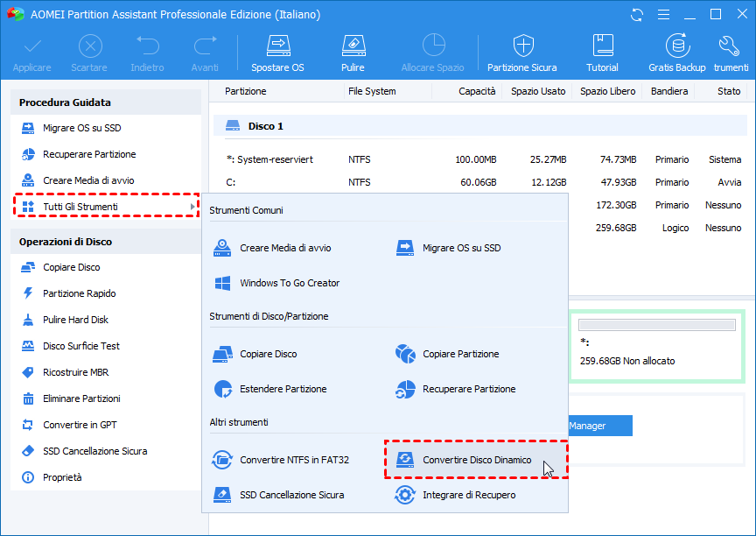
Task: Open the Spostare OS tool
Action: coord(277,53)
